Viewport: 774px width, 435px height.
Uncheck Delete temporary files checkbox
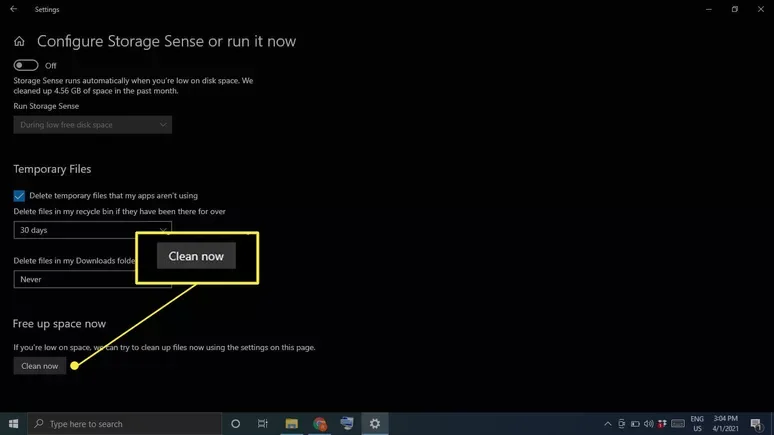19,196
